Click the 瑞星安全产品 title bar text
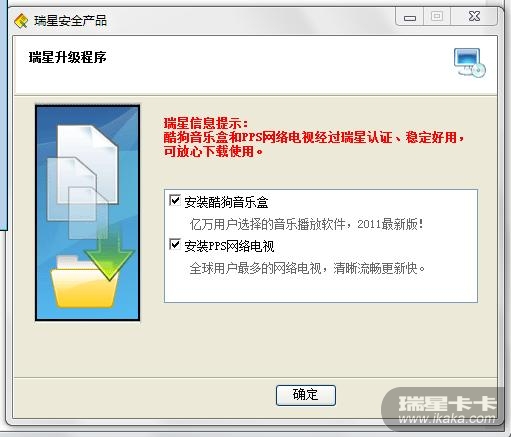The width and height of the screenshot is (511, 437). point(70,21)
